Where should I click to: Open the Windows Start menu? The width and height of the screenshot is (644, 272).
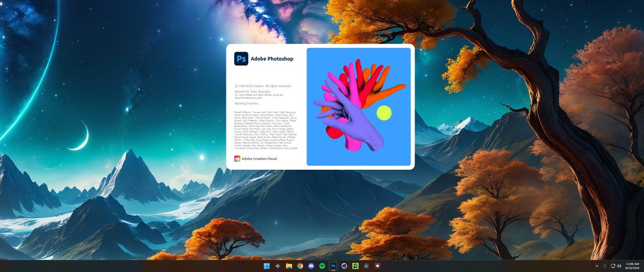(x=267, y=266)
